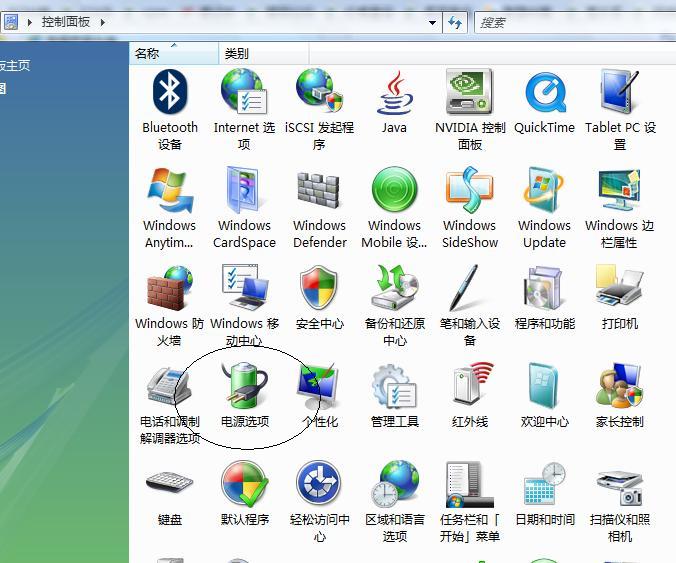Expand arrow after 控制面板 in address bar
Viewport: 676px width, 563px height.
click(x=102, y=22)
